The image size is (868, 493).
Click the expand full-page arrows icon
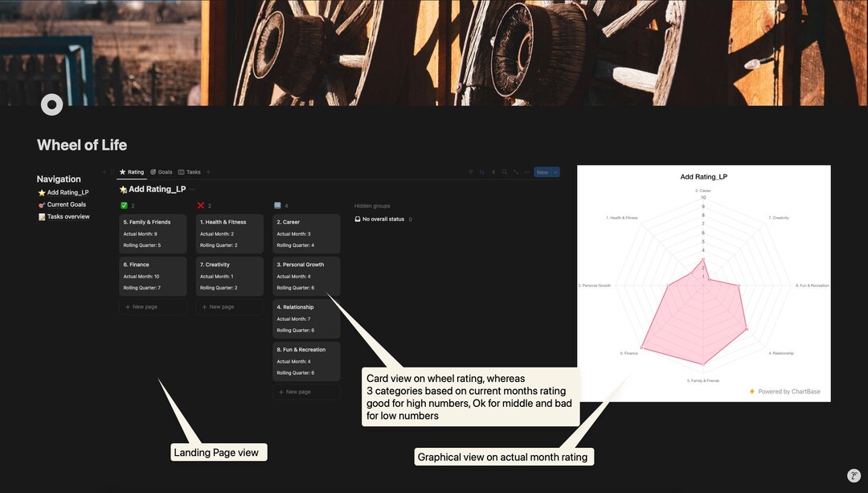(515, 172)
